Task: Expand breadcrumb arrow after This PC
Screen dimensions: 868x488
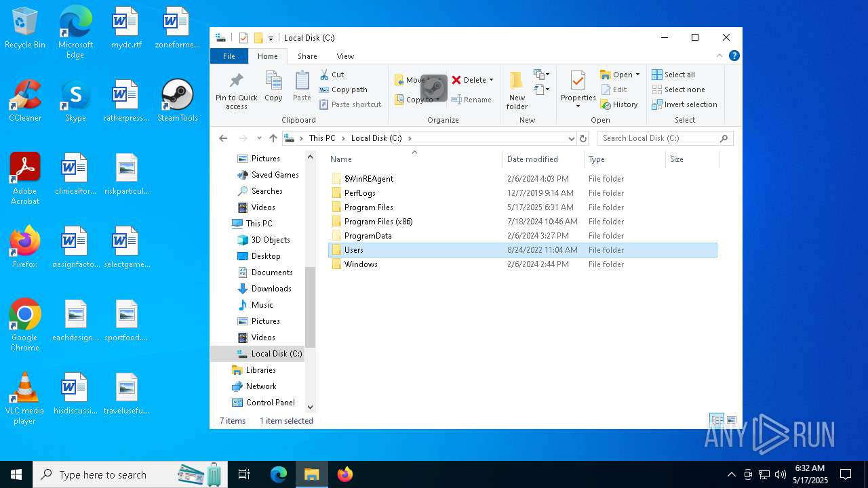Action: point(343,138)
